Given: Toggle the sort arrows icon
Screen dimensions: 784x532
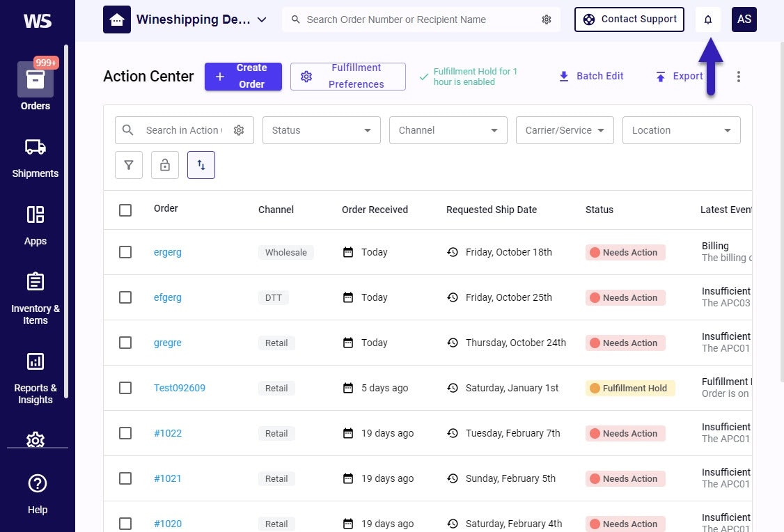Looking at the screenshot, I should point(201,165).
